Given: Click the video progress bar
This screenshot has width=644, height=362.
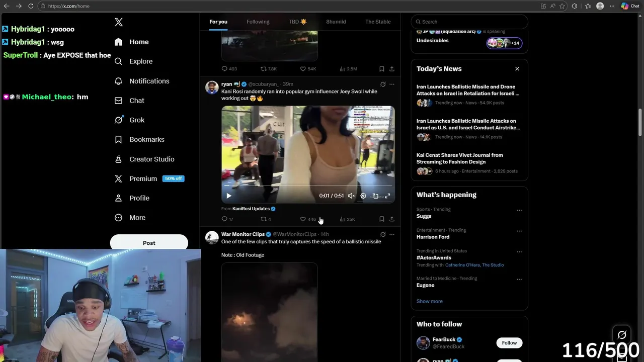Looking at the screenshot, I should (x=308, y=186).
